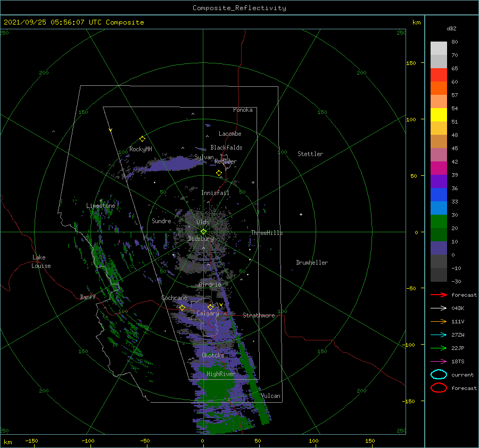This screenshot has width=479, height=448.
Task: Click the red swatch between 65 and 60
Action: click(439, 75)
